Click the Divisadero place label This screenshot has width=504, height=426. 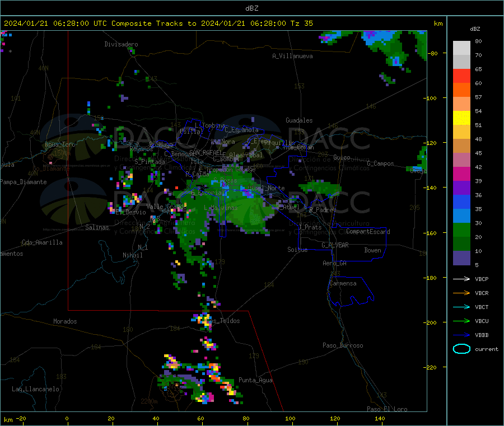[x=121, y=44]
